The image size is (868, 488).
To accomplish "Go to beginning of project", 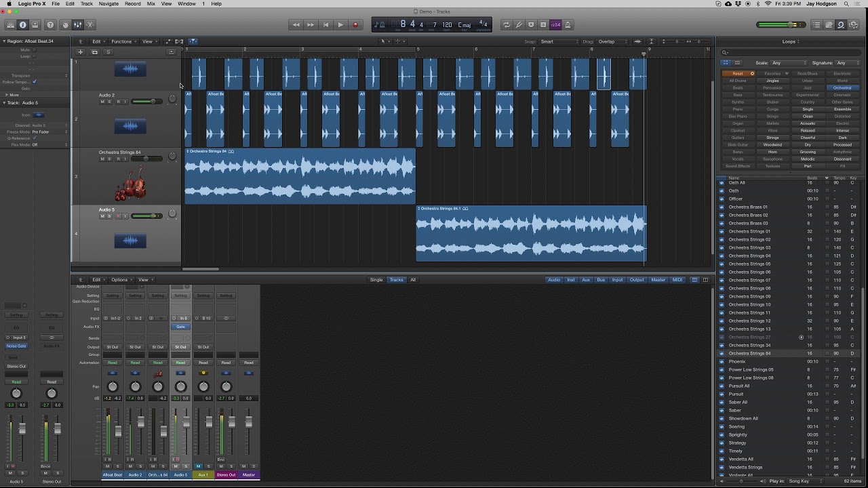I will pyautogui.click(x=325, y=25).
